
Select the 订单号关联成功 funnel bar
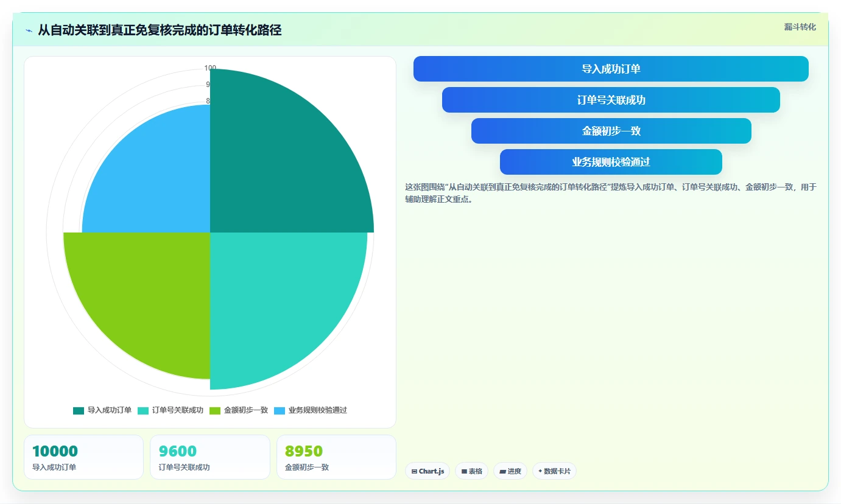611,100
